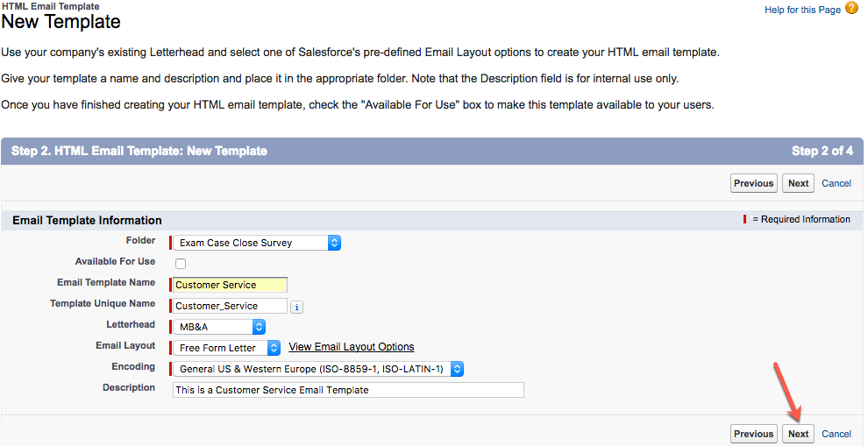Click the orange help question mark icon
The image size is (868, 446).
point(851,9)
